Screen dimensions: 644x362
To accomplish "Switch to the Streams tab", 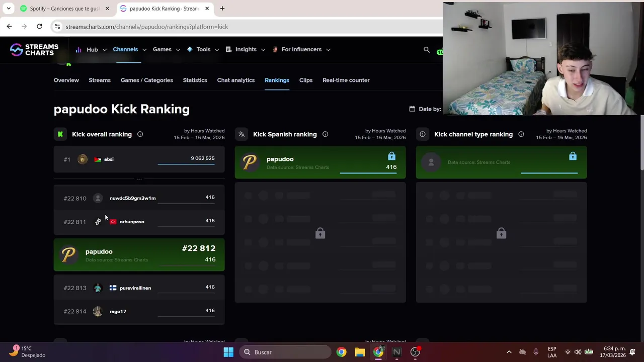I will point(100,80).
